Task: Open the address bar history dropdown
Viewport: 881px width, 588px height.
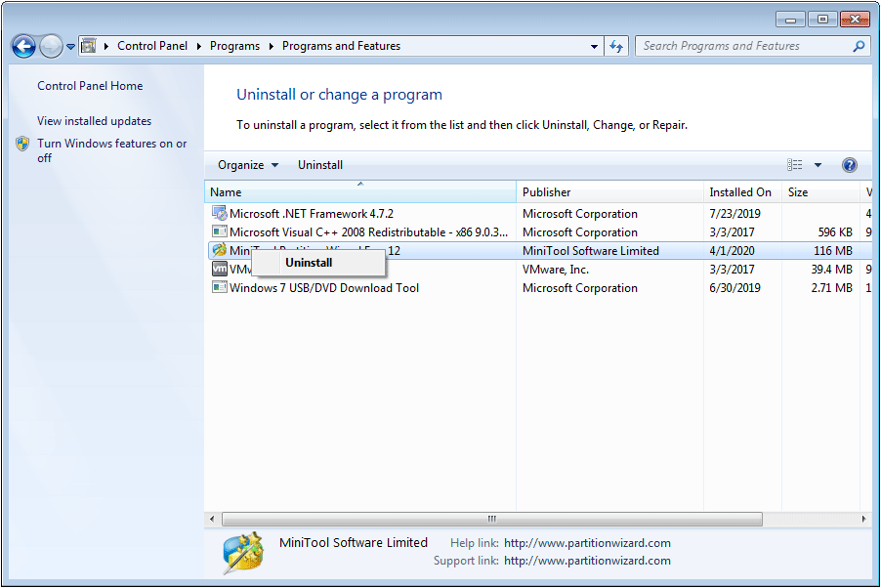Action: tap(594, 47)
